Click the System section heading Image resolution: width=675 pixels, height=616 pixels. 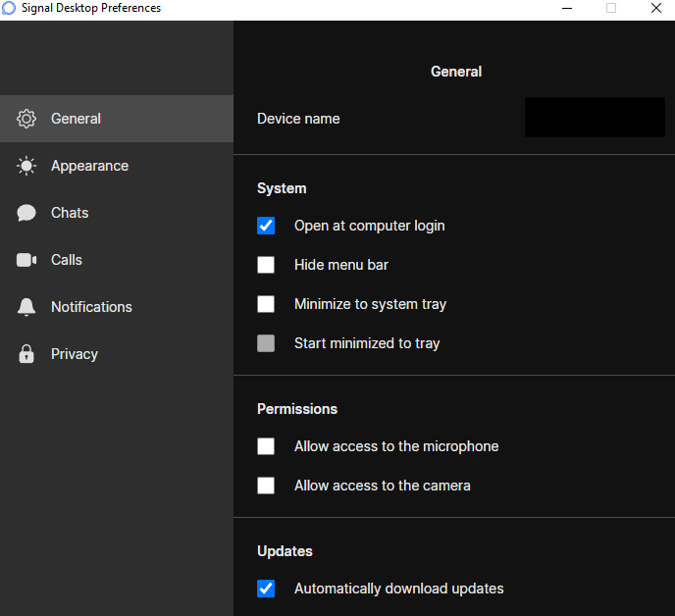pos(282,188)
